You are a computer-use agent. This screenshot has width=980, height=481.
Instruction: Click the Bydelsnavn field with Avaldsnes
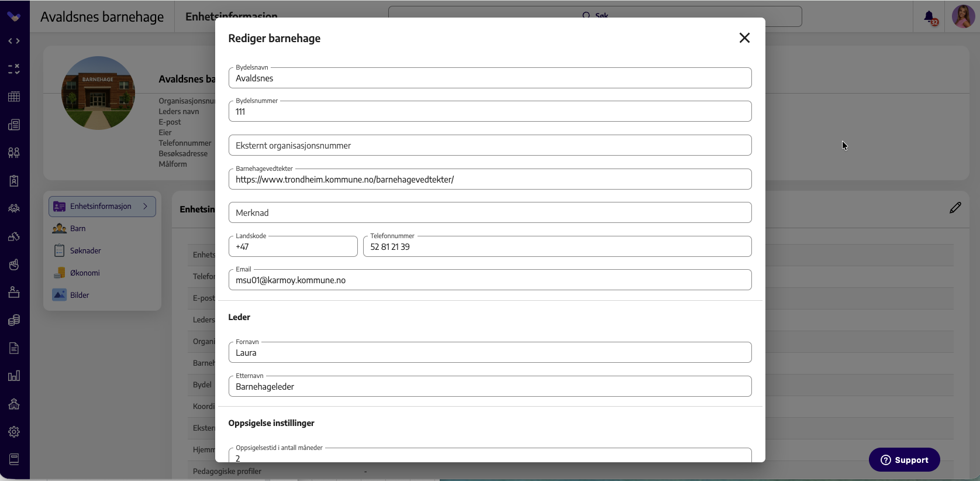[490, 78]
